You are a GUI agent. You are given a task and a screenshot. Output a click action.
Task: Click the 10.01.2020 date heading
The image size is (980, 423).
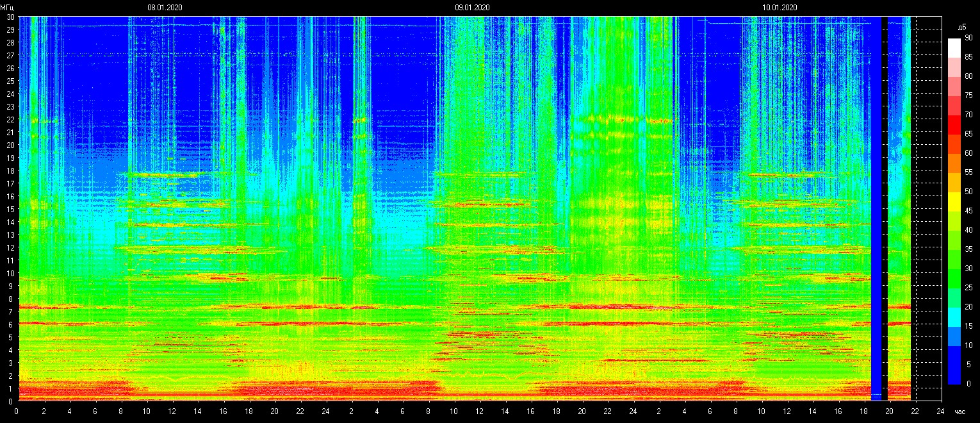click(780, 8)
